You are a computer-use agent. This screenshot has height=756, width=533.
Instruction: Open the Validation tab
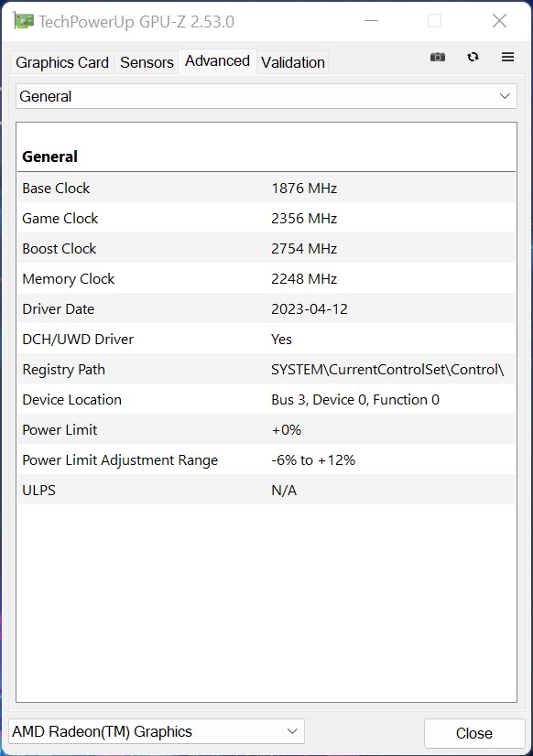point(293,62)
